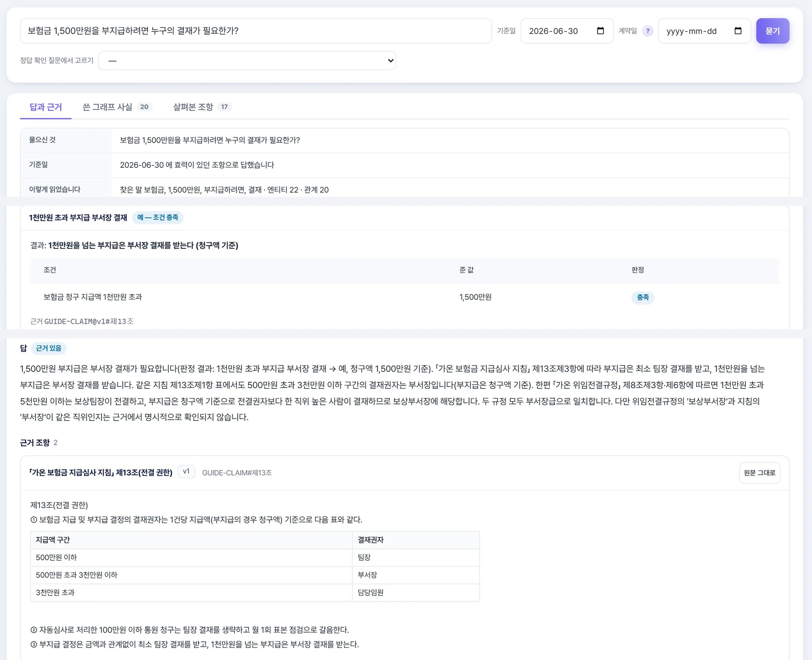Click the 원문 그대로 button
The width and height of the screenshot is (812, 660).
(760, 473)
